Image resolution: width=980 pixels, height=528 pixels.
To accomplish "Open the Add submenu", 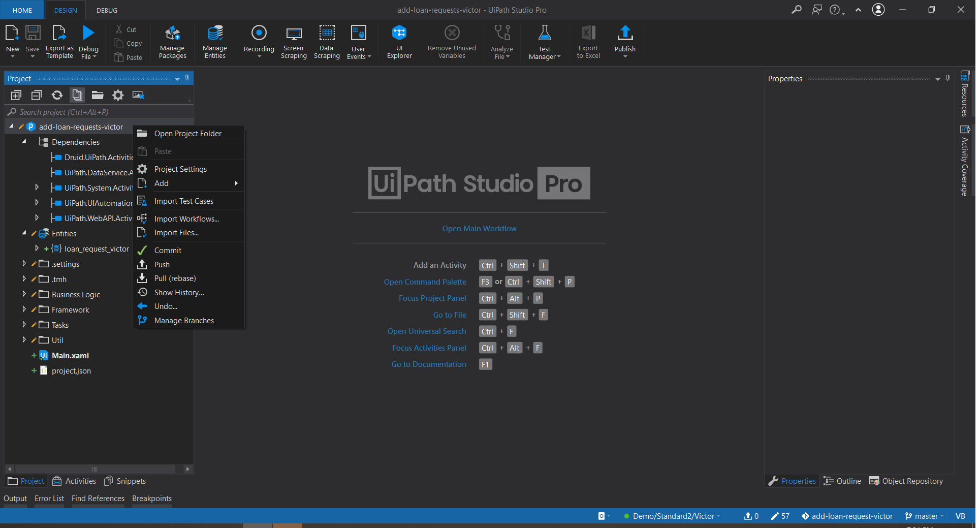I will 189,183.
